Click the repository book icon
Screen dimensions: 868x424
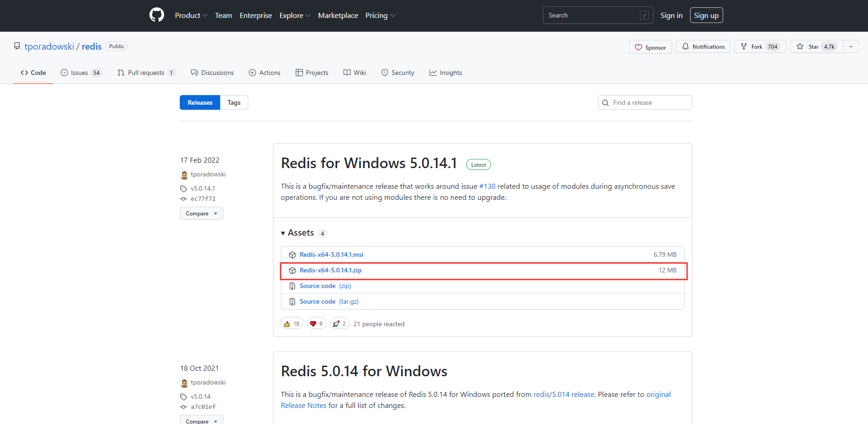coord(17,46)
